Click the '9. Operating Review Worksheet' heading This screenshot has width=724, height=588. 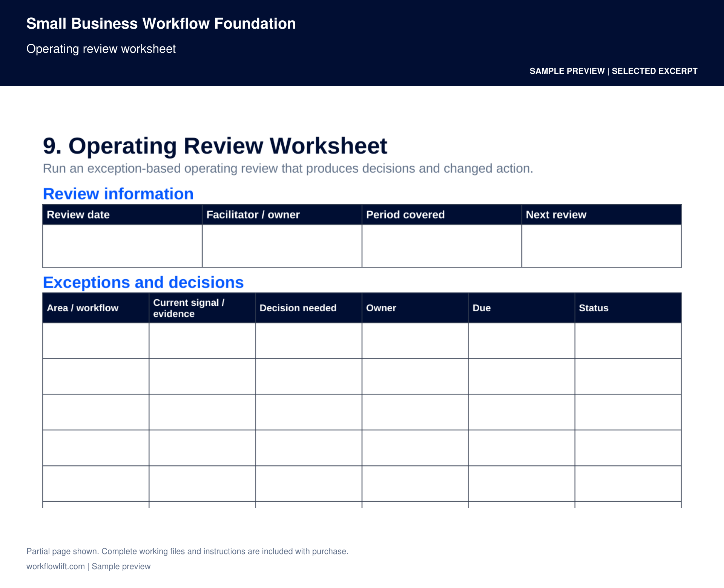[x=215, y=146]
